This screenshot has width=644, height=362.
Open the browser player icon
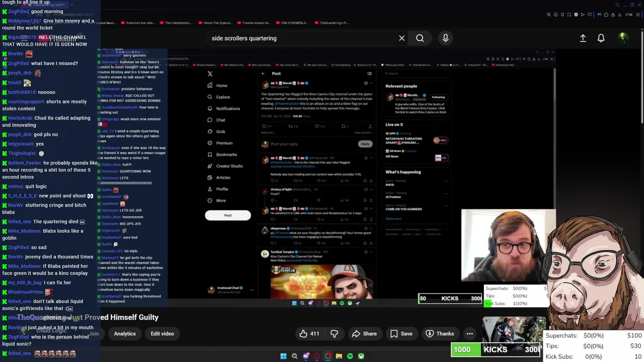[x=583, y=15]
